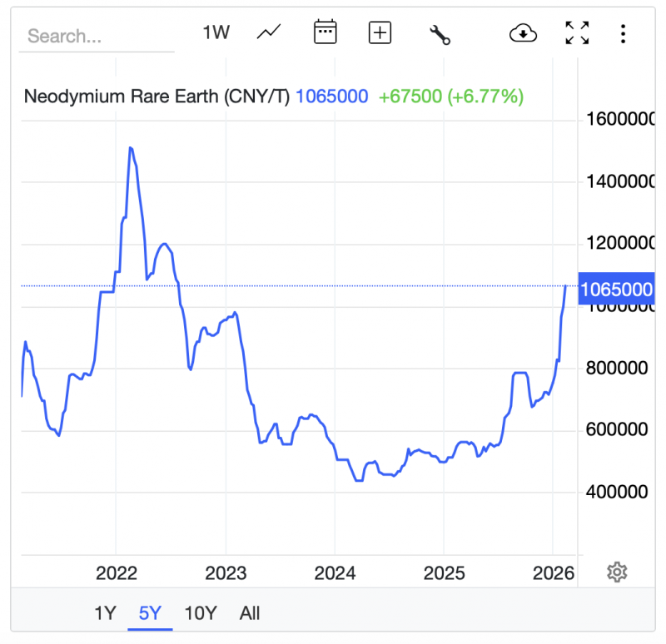The image size is (666, 644).
Task: Switch to the 10Y time range
Action: (x=200, y=613)
